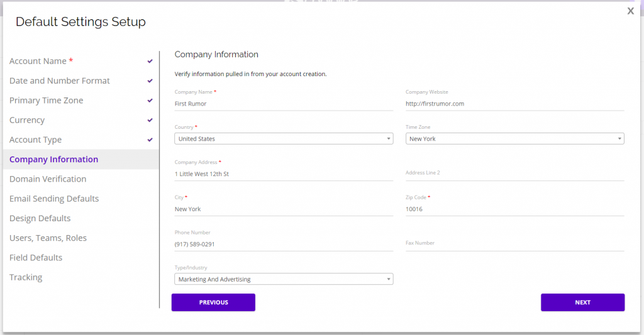Select Company Information step
The height and width of the screenshot is (335, 644).
tap(81, 159)
